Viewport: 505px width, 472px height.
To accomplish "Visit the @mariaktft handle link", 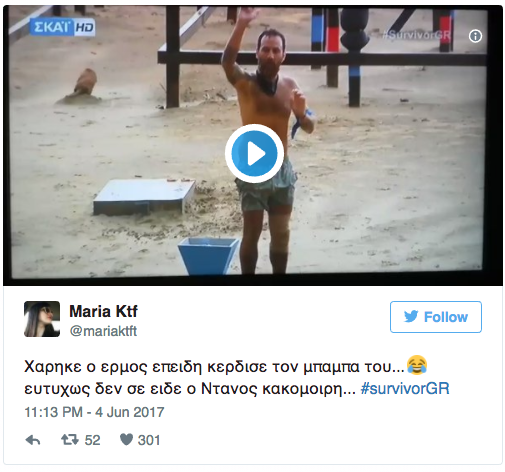I will click(x=103, y=331).
